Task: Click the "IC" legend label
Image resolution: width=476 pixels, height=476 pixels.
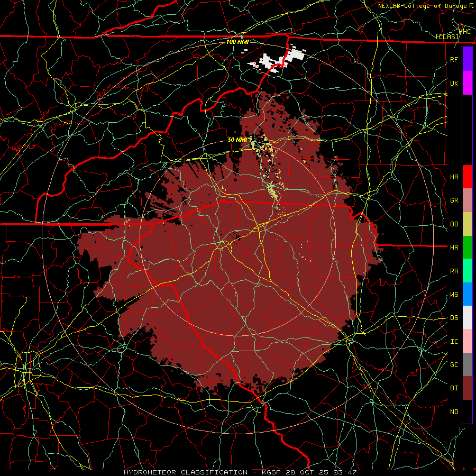Action: 454,342
